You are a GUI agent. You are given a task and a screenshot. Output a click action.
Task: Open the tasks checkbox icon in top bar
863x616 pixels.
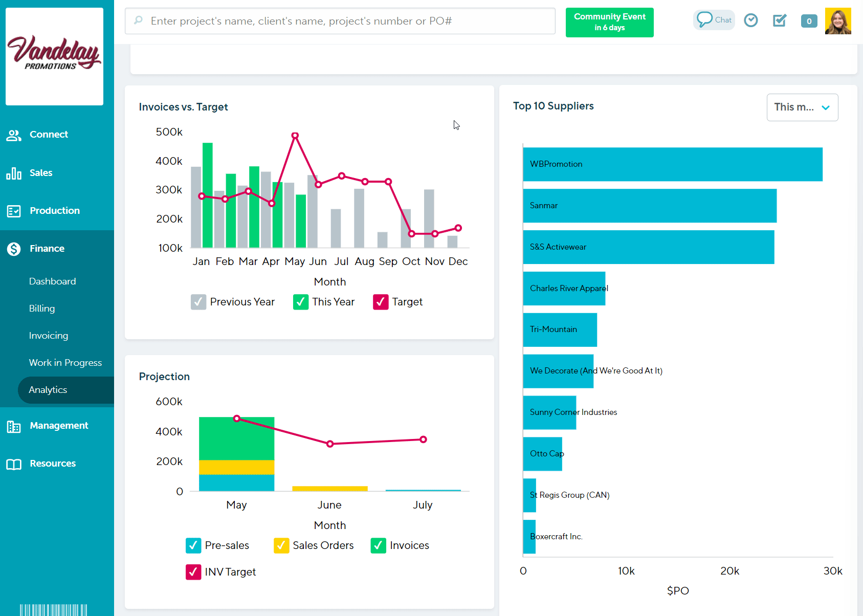click(779, 20)
